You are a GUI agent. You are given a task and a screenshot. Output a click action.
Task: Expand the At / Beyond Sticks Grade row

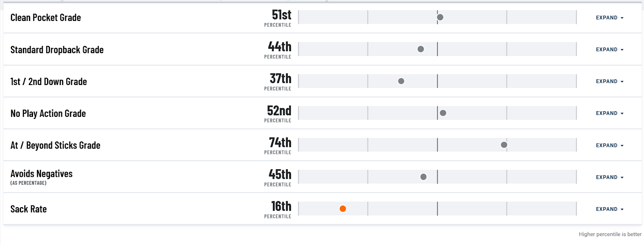(609, 145)
